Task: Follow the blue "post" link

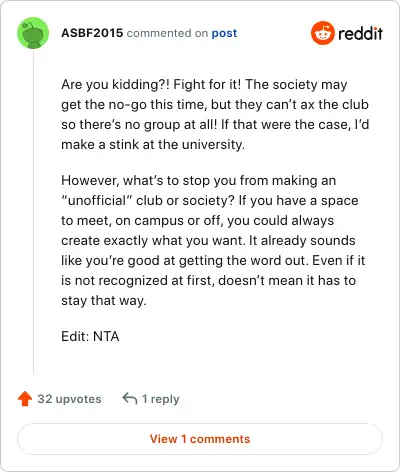Action: pyautogui.click(x=224, y=33)
